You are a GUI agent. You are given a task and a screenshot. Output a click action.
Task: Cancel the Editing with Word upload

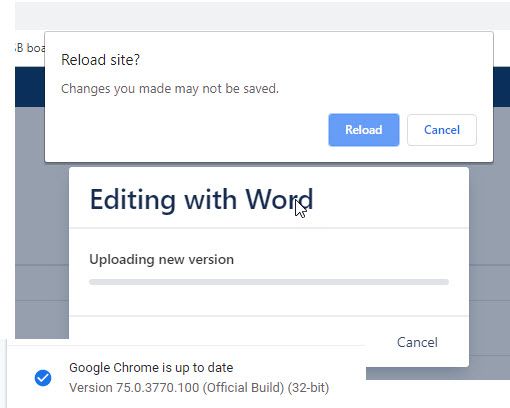[x=417, y=342]
